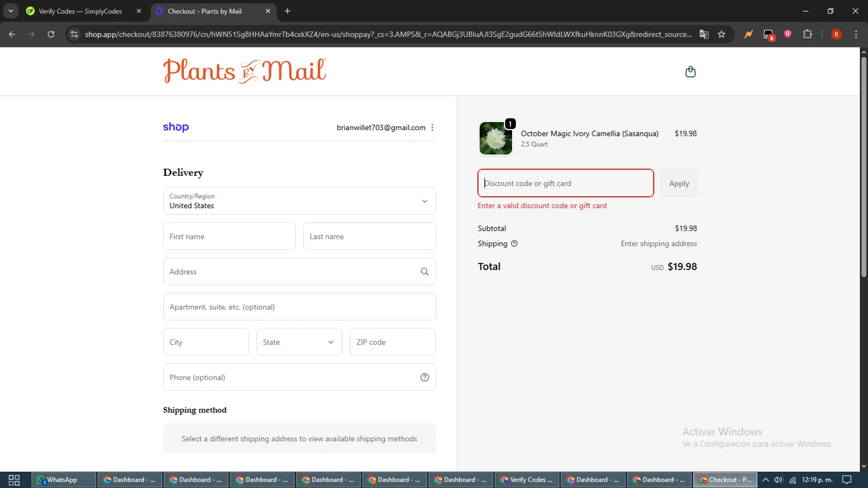Click the scrollbar down arrow
This screenshot has height=488, width=868.
(x=863, y=467)
